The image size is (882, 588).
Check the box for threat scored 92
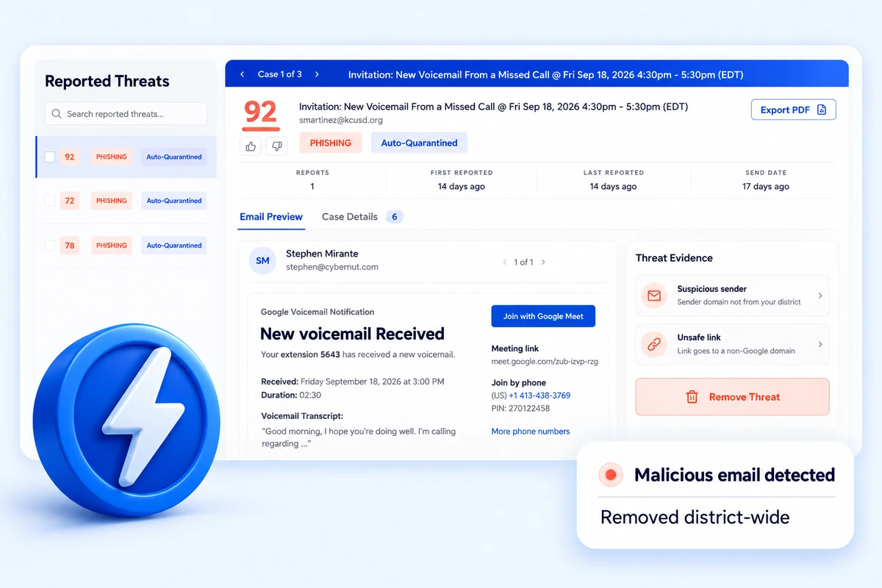click(50, 157)
